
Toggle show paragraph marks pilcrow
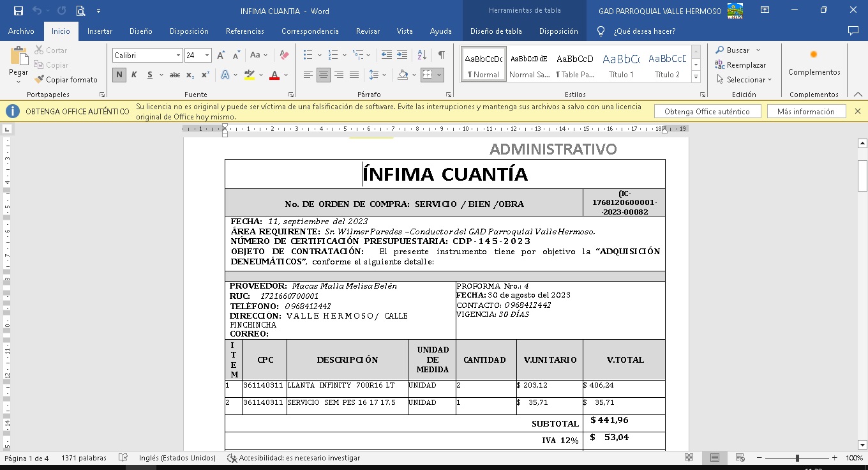[441, 56]
